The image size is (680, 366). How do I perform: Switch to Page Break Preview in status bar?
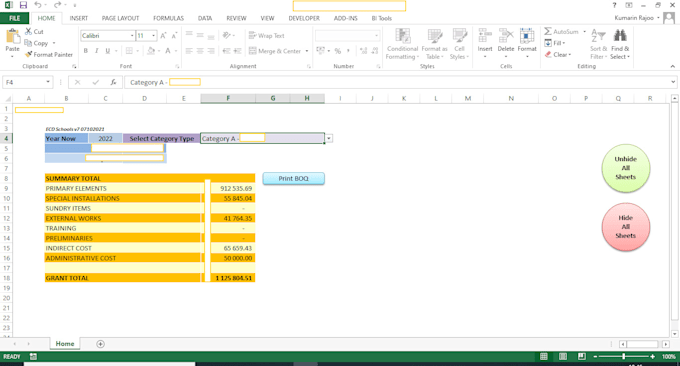point(582,356)
